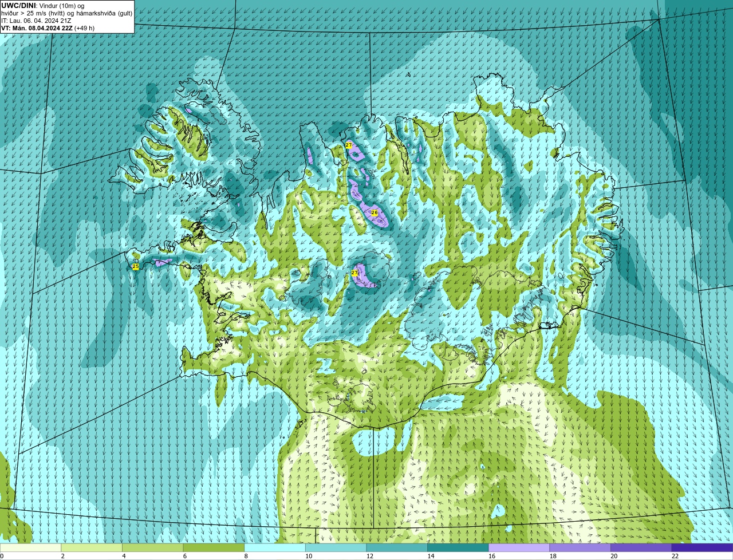Click the legend scale value '12'
Viewport: 733px width, 560px height.
coord(370,556)
